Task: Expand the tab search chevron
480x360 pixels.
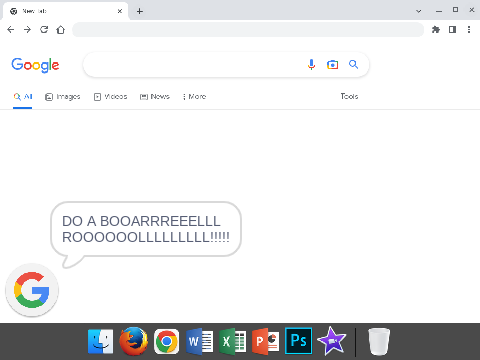Action: (x=419, y=11)
